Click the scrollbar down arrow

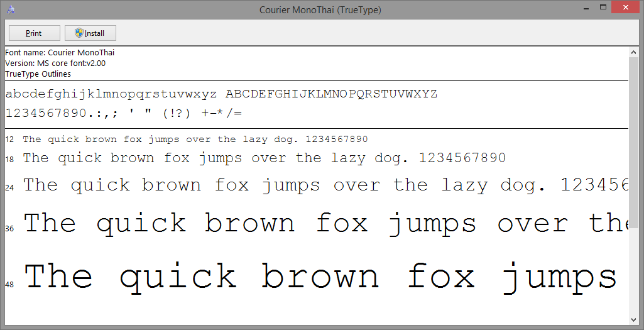pos(633,320)
